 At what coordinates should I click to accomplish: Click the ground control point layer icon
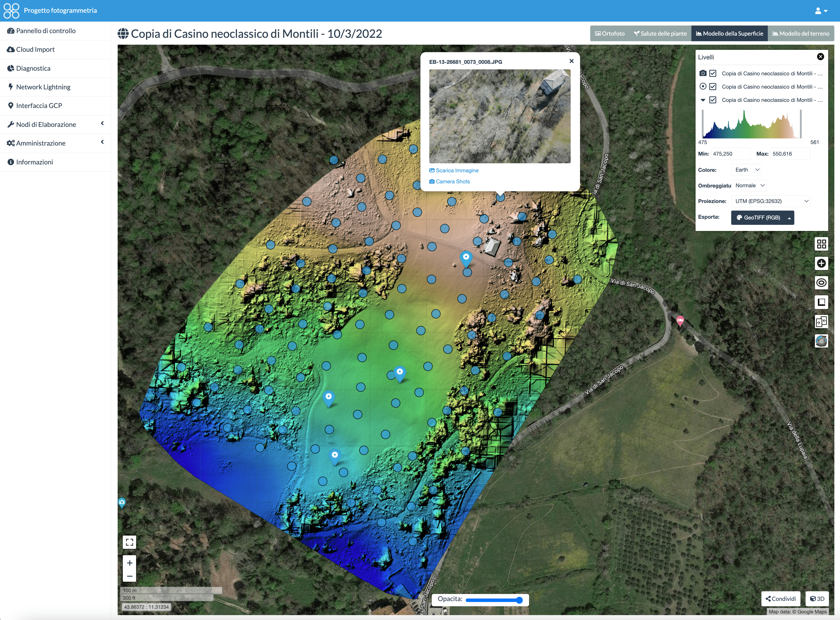click(703, 86)
